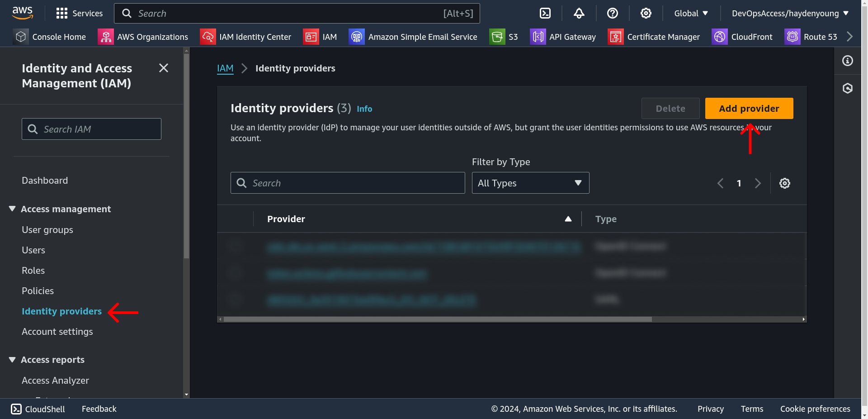The height and width of the screenshot is (419, 868).
Task: Click the settings gear in top bar
Action: pos(646,13)
